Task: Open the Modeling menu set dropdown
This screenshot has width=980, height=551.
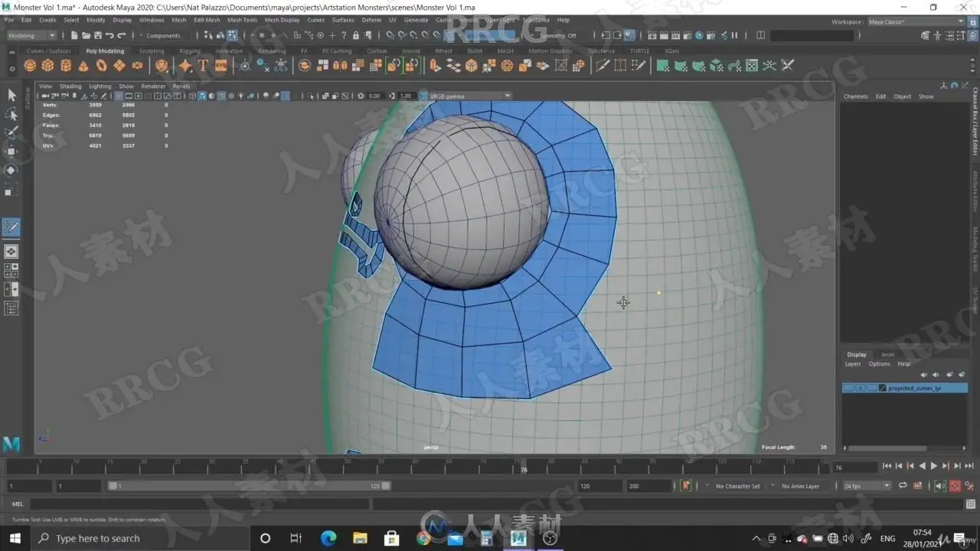Action: click(31, 35)
